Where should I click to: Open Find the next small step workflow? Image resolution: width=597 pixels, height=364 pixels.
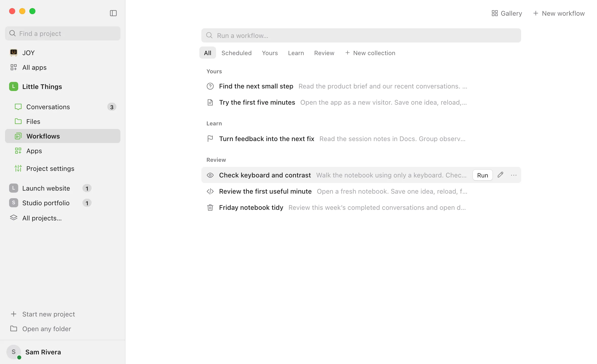[361, 86]
